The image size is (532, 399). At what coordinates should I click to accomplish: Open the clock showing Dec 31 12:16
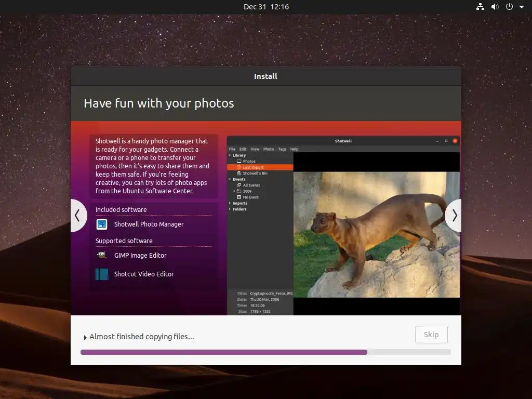(266, 7)
